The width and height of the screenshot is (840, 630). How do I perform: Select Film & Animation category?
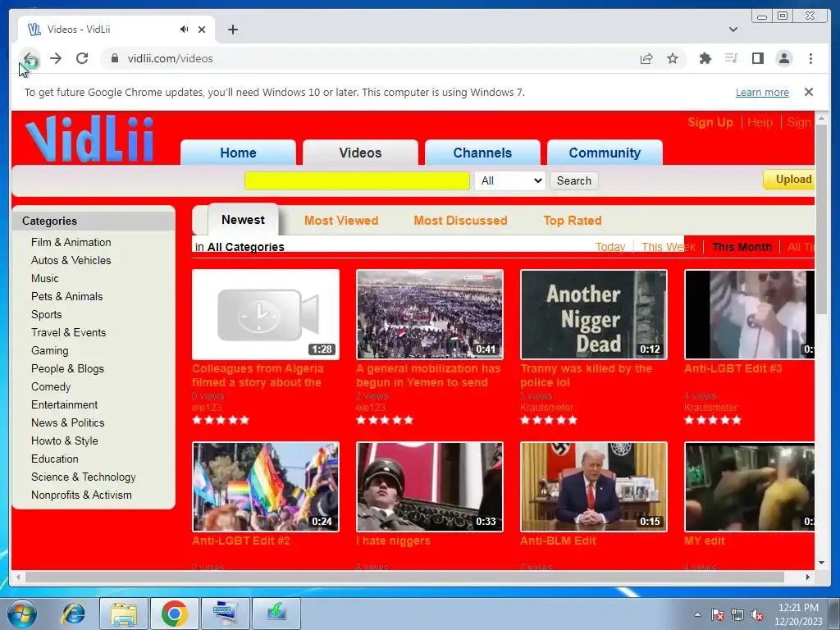(71, 242)
